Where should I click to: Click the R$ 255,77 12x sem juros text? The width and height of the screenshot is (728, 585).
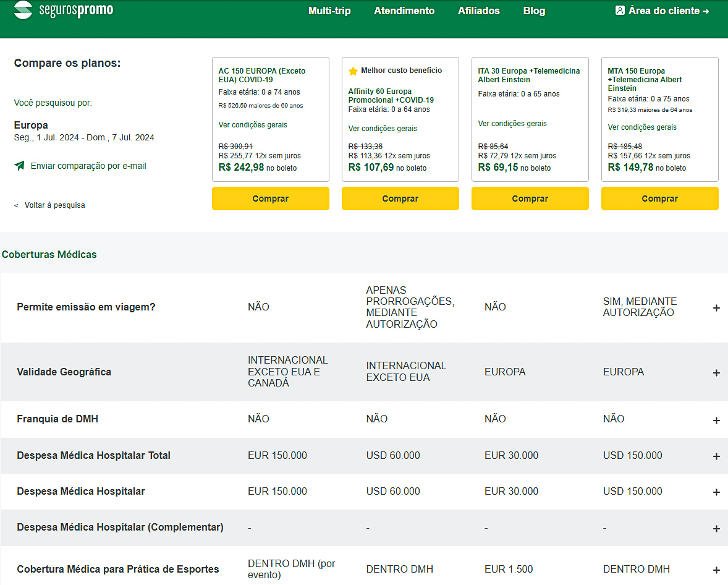pos(260,156)
